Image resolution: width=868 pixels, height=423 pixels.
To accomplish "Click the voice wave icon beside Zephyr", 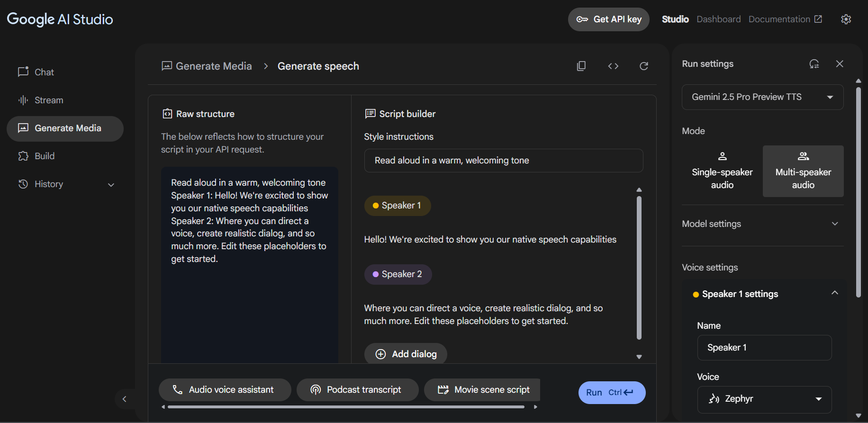I will (x=714, y=399).
